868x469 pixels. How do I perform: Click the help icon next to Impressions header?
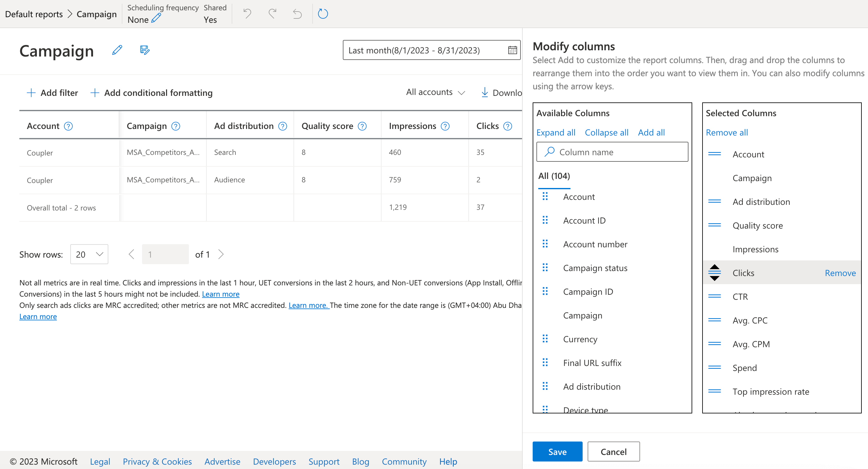445,126
